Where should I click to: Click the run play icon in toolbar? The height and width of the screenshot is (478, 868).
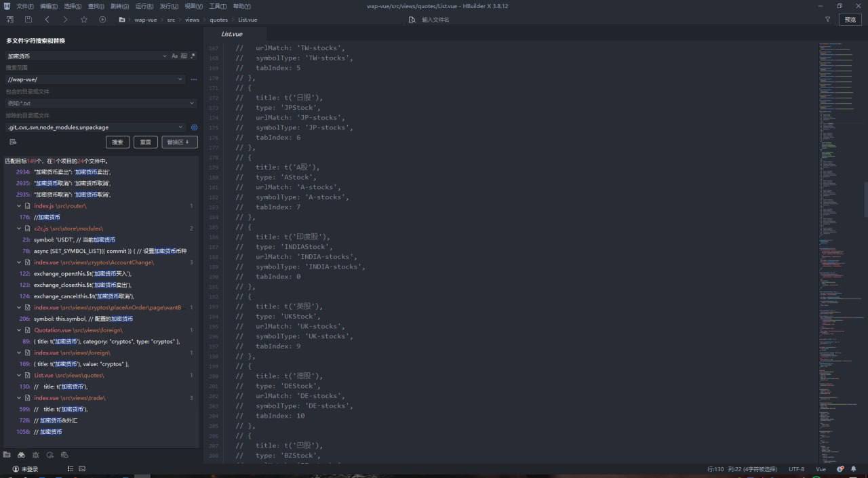102,20
